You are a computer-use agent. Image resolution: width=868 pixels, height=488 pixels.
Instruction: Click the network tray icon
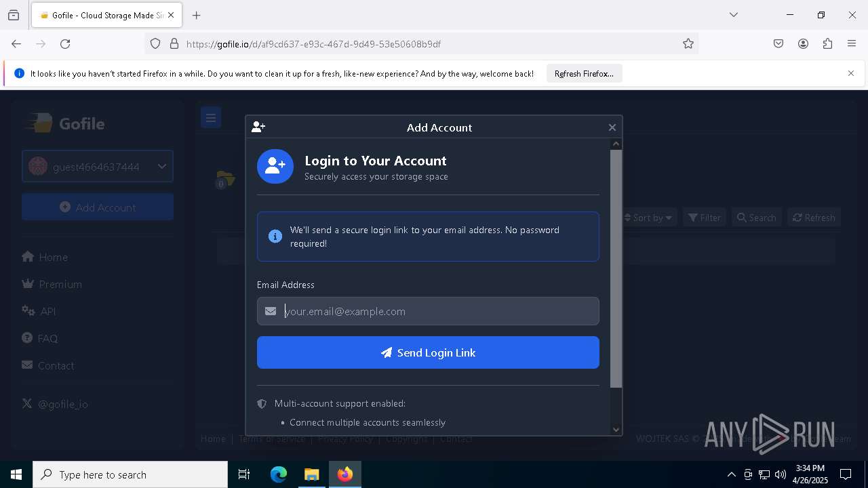pos(764,474)
